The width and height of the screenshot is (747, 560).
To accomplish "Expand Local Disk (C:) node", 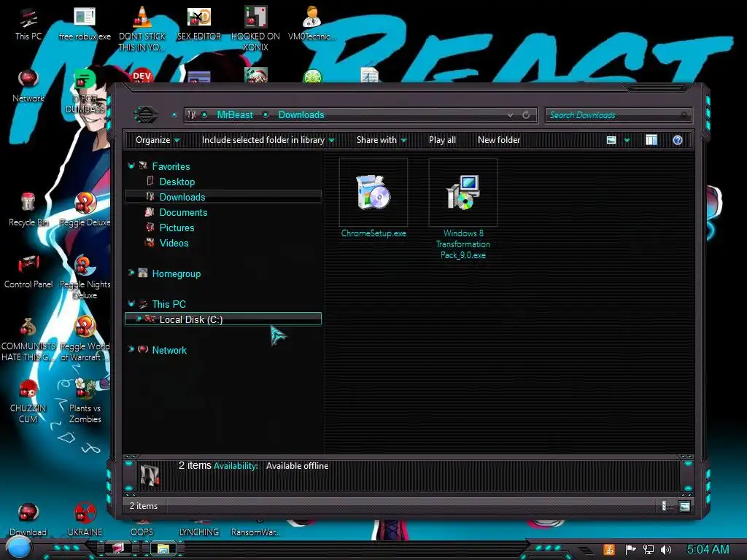I will pyautogui.click(x=139, y=319).
